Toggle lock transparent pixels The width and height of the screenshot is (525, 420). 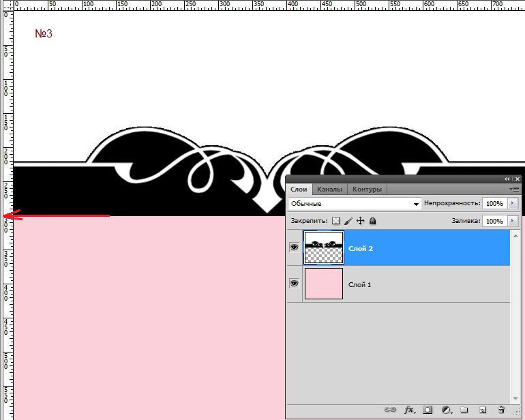coord(335,221)
